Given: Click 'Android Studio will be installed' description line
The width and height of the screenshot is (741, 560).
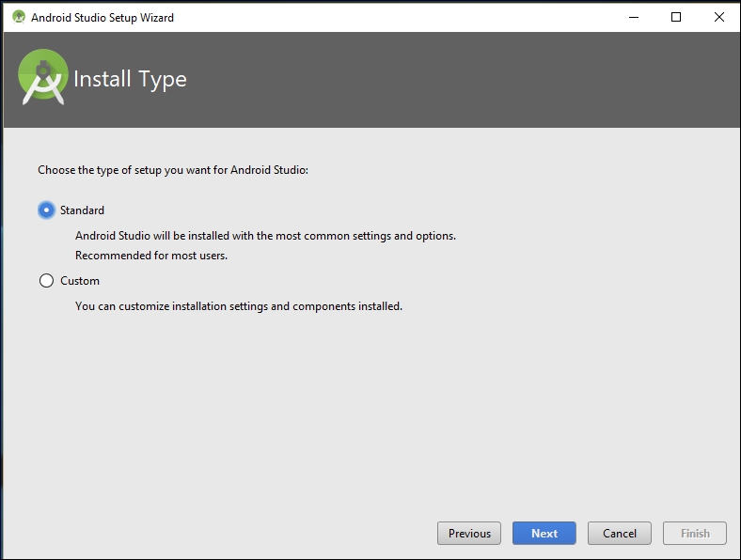Looking at the screenshot, I should coord(265,236).
